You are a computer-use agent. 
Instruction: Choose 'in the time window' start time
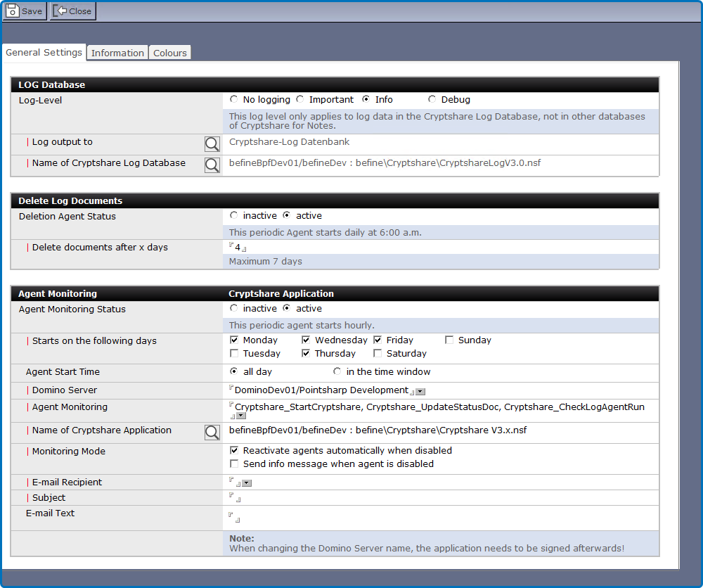(x=337, y=371)
